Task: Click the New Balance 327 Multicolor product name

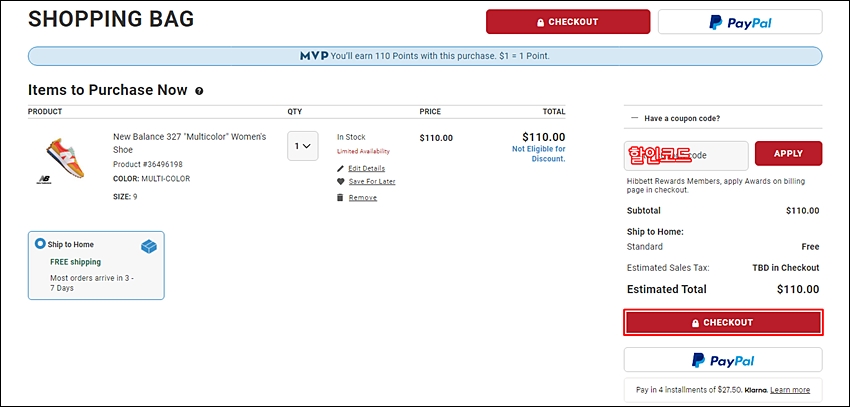Action: click(190, 143)
